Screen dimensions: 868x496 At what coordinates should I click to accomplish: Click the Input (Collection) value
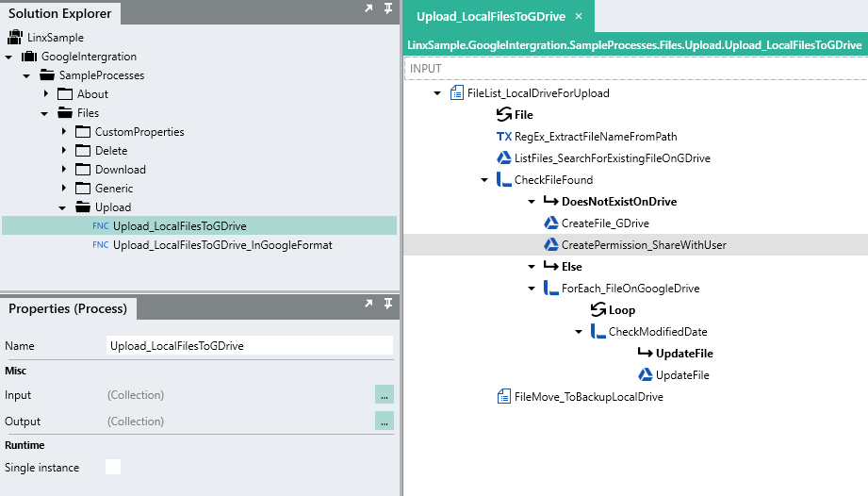pyautogui.click(x=136, y=395)
